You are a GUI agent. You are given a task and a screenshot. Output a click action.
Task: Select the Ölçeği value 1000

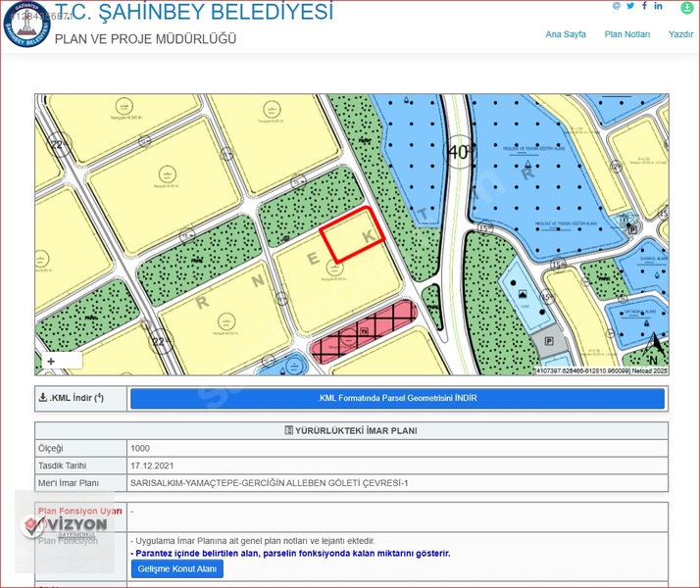coord(140,449)
